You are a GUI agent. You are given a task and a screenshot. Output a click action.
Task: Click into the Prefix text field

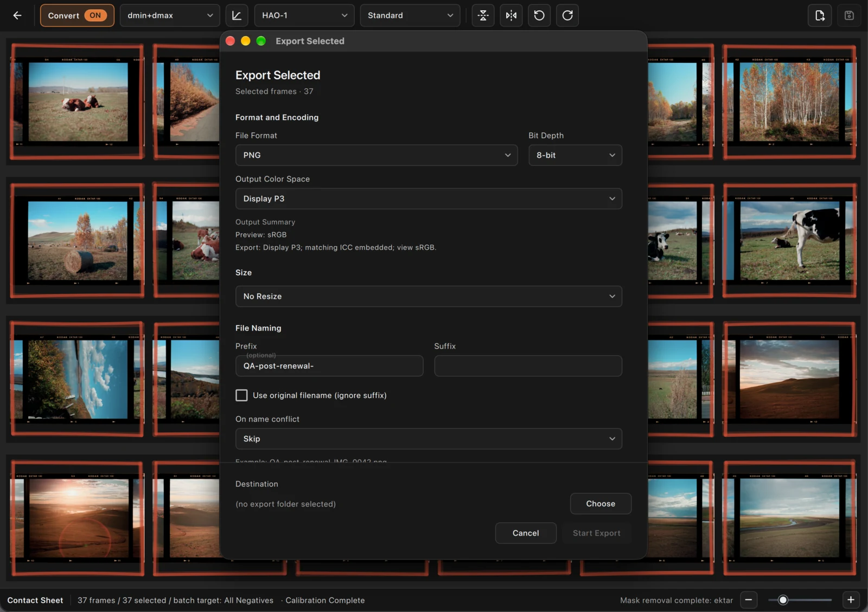[x=329, y=366]
